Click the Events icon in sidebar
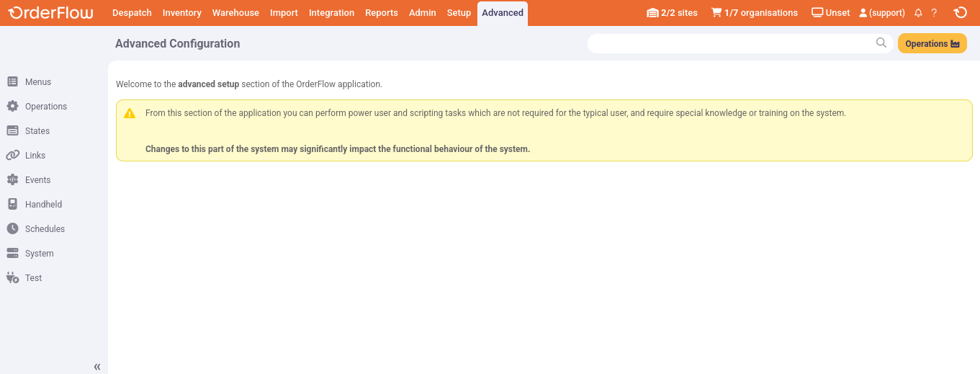The height and width of the screenshot is (374, 980). (12, 180)
